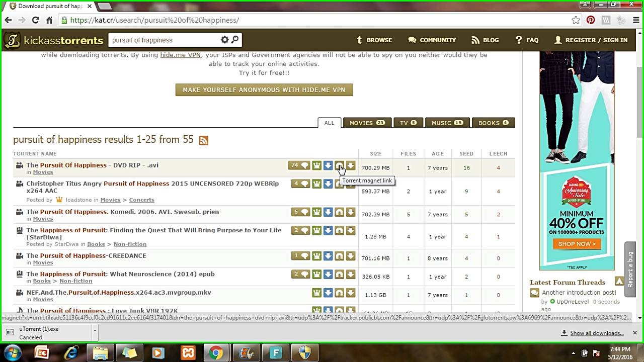
Task: Click REGISTER / SIGN IN
Action: (x=591, y=40)
